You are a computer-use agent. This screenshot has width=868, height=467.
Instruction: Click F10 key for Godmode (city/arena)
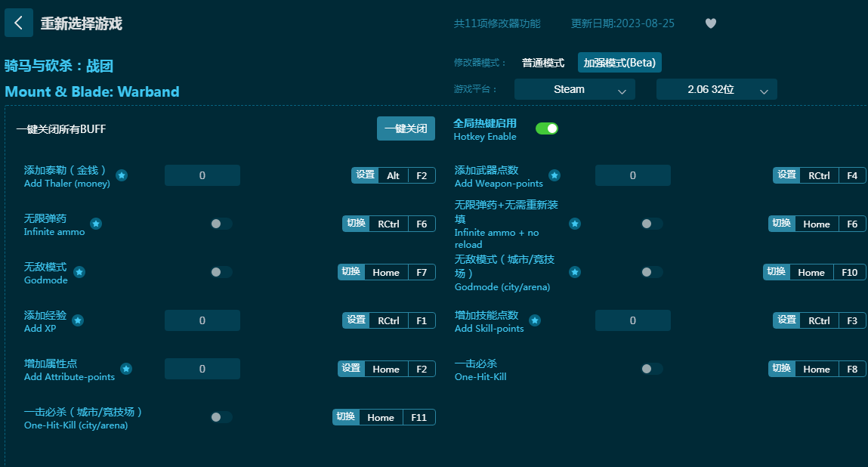click(x=850, y=272)
